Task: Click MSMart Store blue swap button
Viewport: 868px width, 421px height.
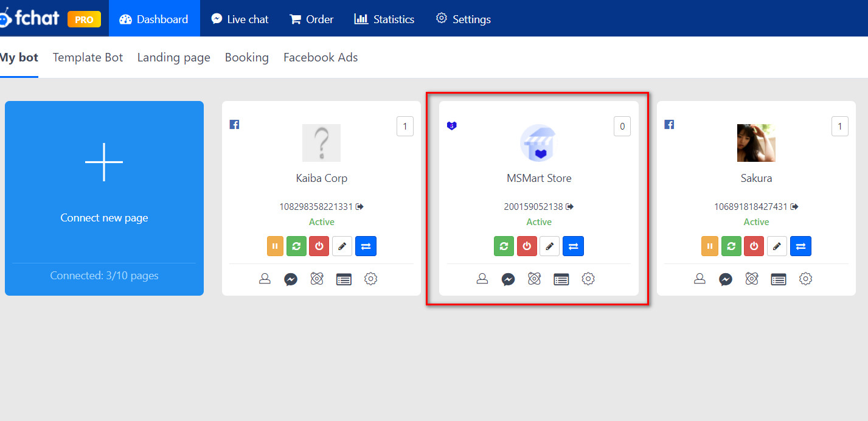Action: (x=573, y=246)
